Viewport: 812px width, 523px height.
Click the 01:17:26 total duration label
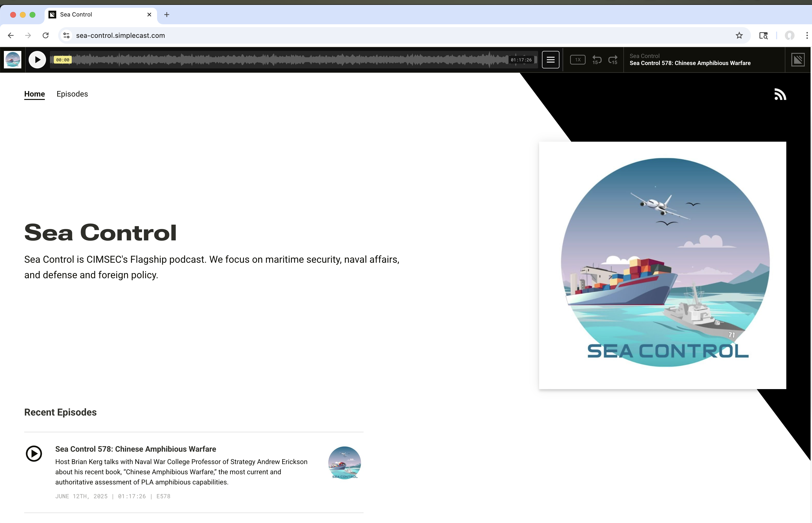pos(521,60)
